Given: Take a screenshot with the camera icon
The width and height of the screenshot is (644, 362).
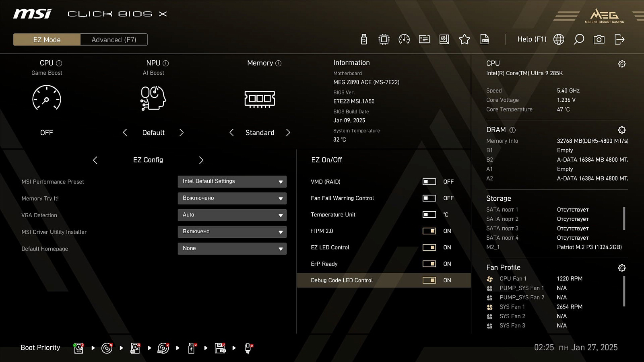Looking at the screenshot, I should click(x=599, y=39).
